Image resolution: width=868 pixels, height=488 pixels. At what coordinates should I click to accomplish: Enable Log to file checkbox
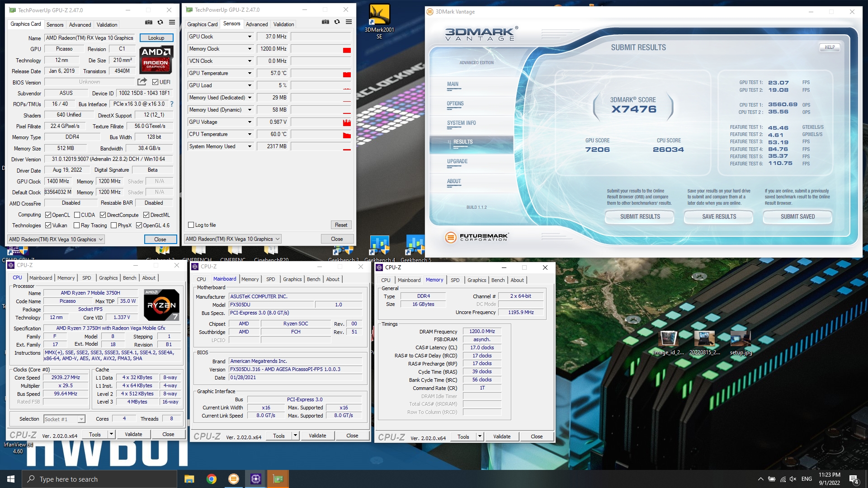pyautogui.click(x=191, y=225)
